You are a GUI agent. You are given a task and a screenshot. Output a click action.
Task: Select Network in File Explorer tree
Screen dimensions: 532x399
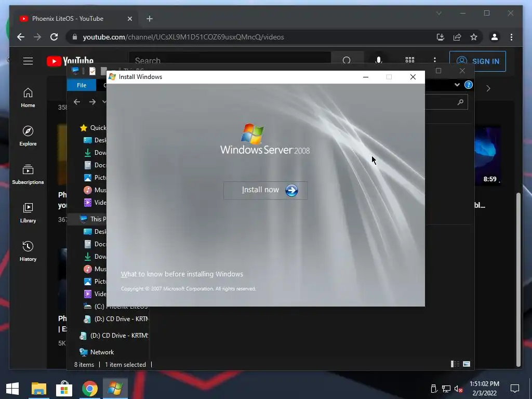(x=97, y=352)
